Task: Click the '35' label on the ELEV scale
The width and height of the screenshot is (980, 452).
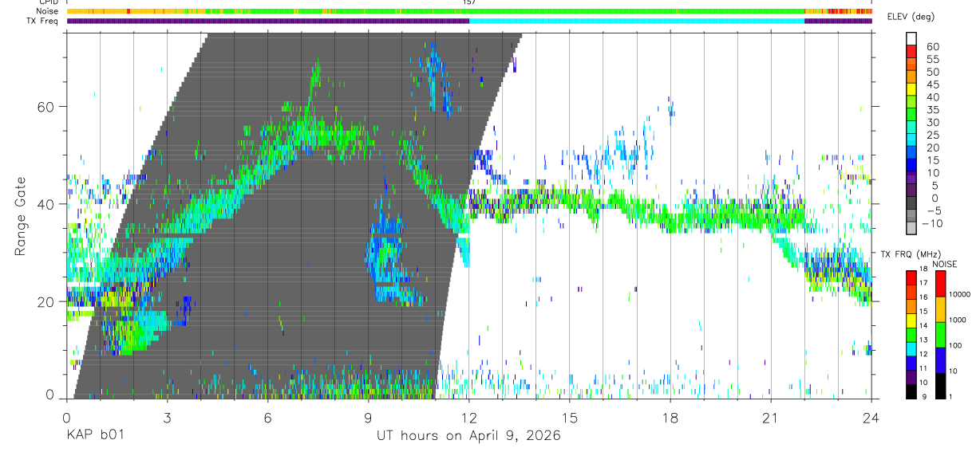Action: click(x=931, y=110)
